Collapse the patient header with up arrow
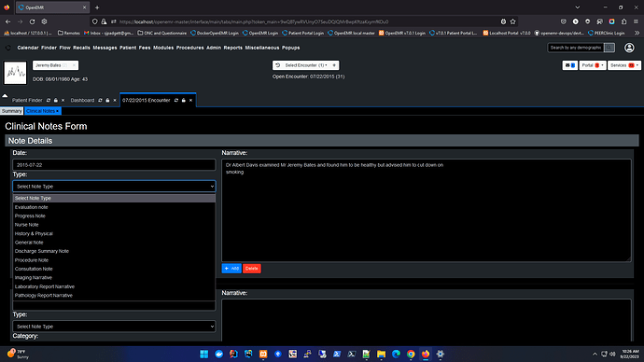The image size is (644, 362). click(5, 95)
